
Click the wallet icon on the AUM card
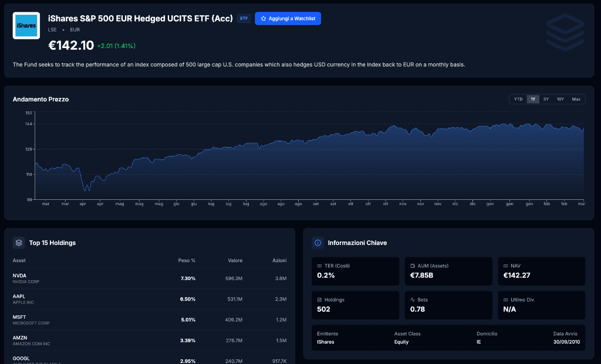(412, 266)
